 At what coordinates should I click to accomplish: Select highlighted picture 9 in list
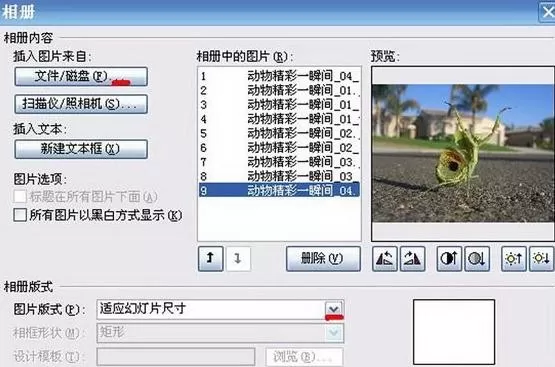pos(279,190)
